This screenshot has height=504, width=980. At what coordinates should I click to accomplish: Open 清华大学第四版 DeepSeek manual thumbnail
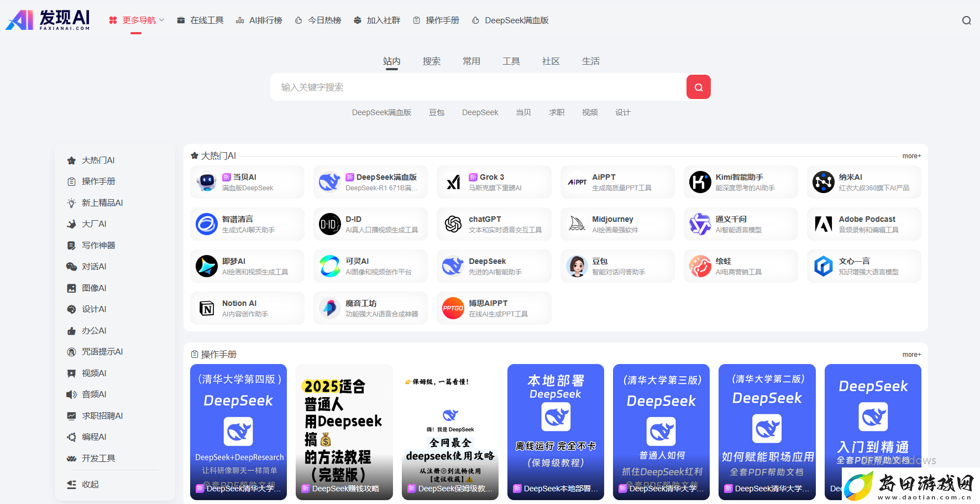click(x=238, y=432)
